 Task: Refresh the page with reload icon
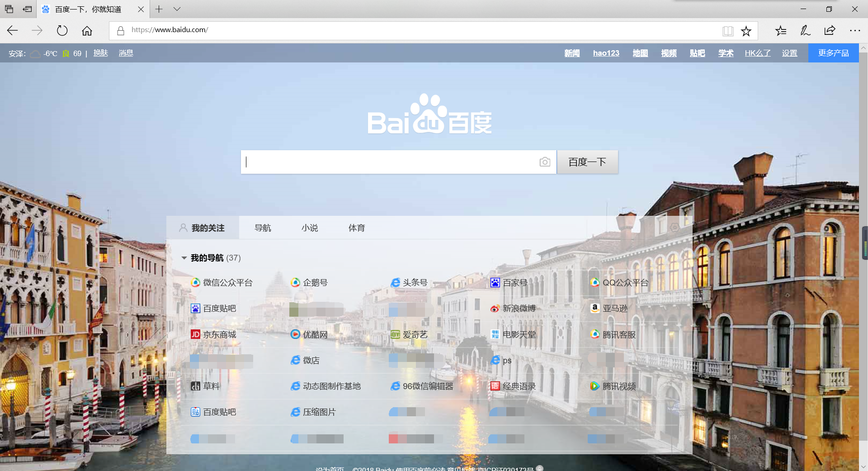(x=62, y=30)
